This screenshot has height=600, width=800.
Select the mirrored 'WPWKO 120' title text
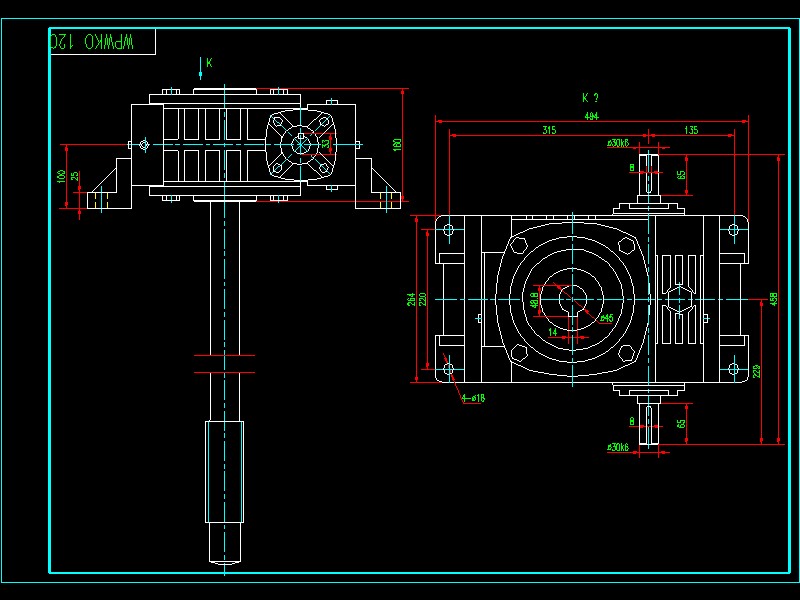(x=92, y=42)
